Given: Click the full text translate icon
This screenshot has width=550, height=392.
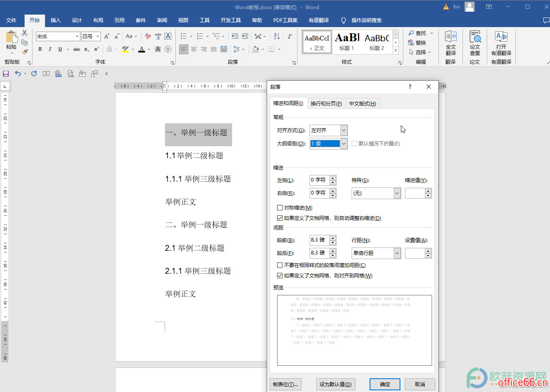Looking at the screenshot, I should [450, 43].
